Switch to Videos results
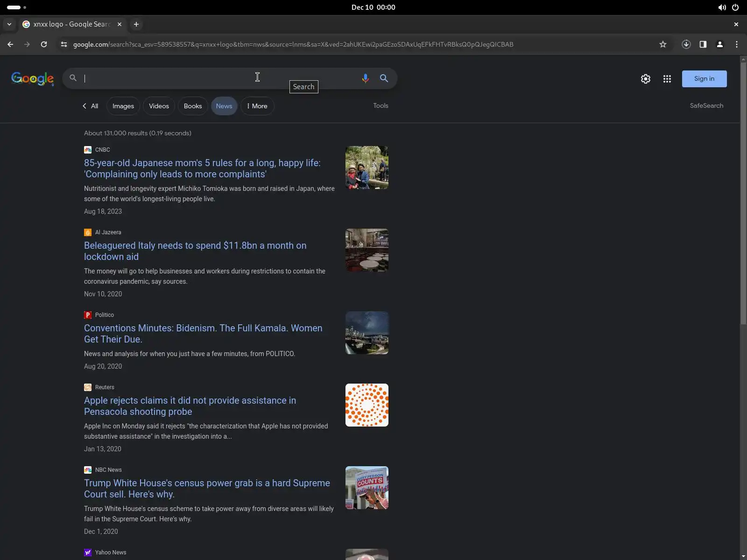Image resolution: width=747 pixels, height=560 pixels. 159,106
